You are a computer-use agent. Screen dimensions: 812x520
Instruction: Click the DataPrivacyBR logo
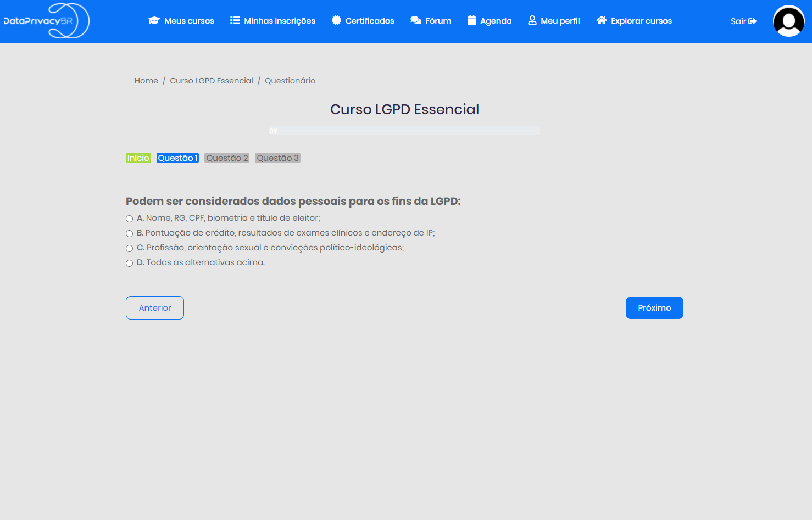[x=47, y=21]
